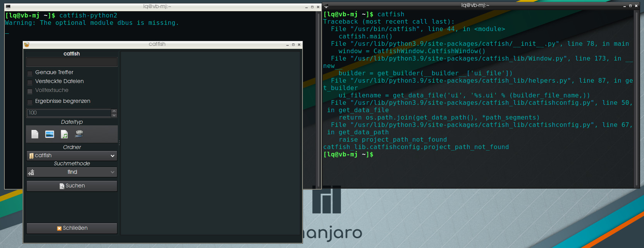Check the Ergebnisse begrenzen option
The image size is (644, 248).
(30, 102)
